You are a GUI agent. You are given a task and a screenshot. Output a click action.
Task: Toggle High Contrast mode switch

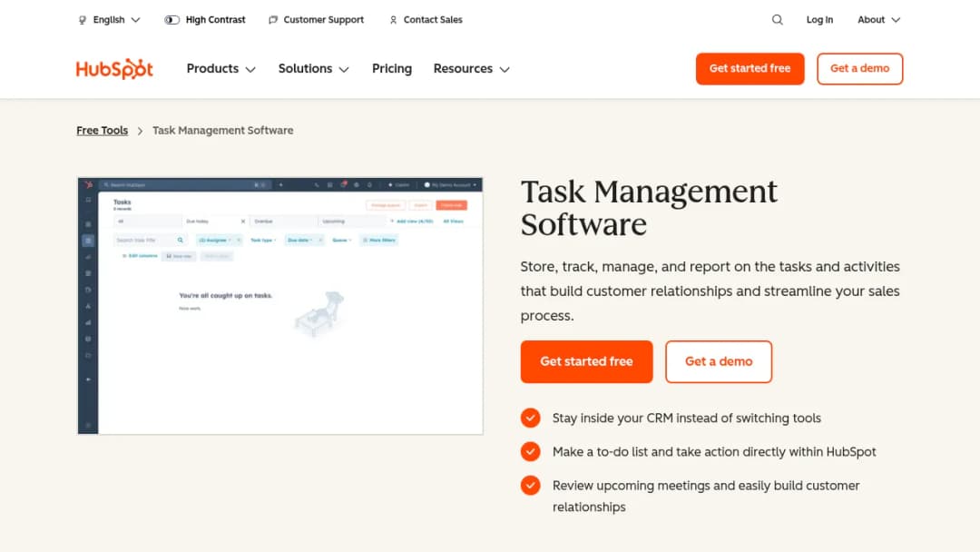tap(171, 20)
